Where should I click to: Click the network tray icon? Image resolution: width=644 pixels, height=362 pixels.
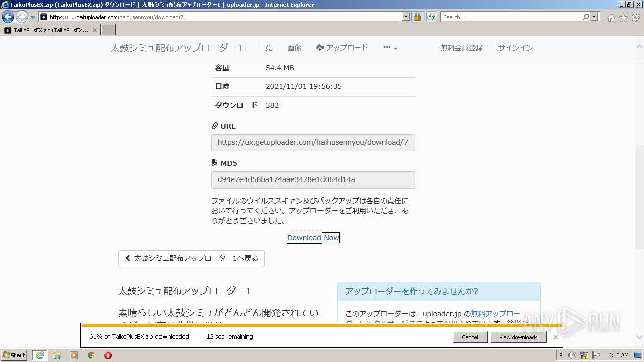point(584,355)
